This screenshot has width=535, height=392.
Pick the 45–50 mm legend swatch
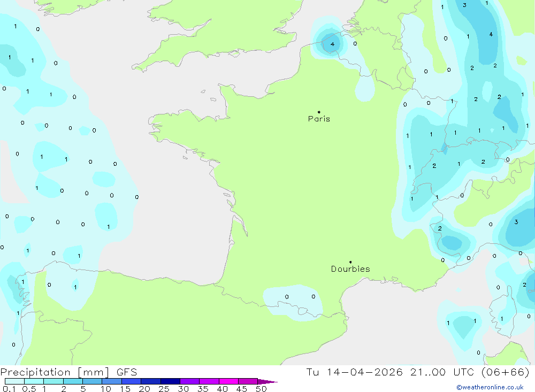248,381
